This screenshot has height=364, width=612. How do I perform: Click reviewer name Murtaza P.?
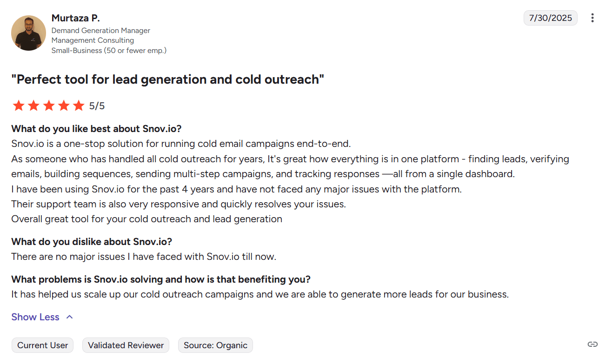pyautogui.click(x=75, y=18)
